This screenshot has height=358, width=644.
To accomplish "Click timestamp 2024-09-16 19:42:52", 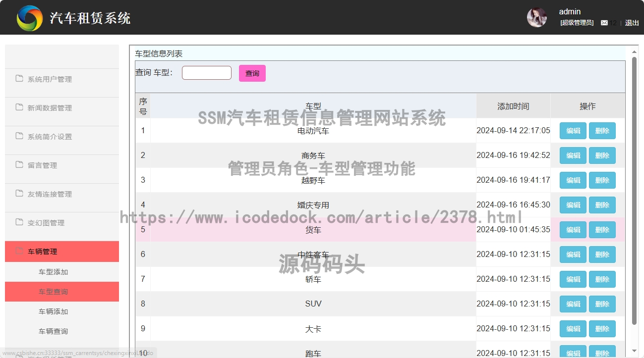I will (x=513, y=155).
